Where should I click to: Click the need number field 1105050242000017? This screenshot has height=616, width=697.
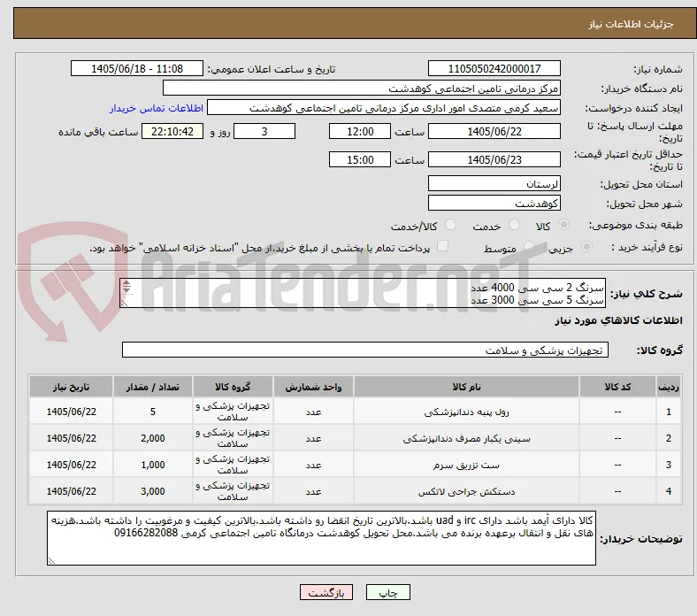(x=494, y=68)
